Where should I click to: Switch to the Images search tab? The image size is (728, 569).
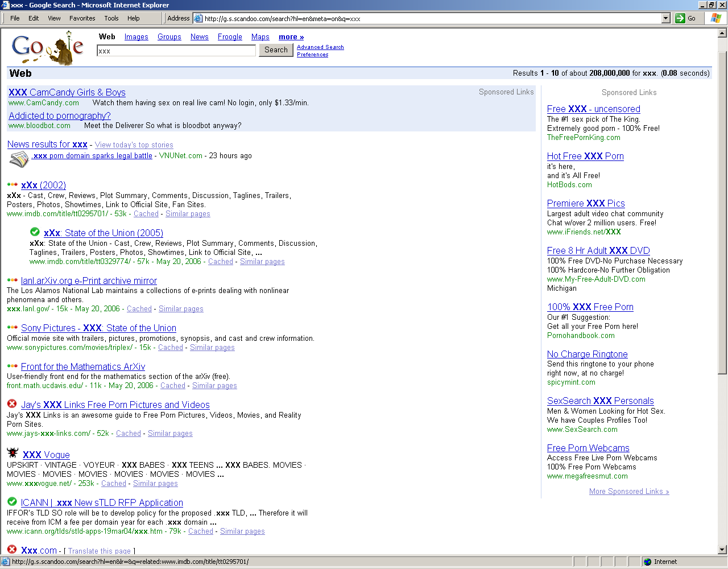(136, 37)
